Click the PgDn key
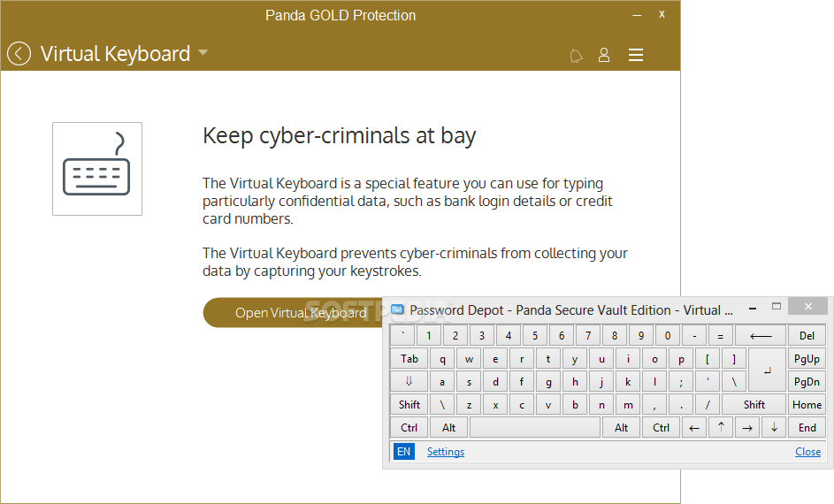This screenshot has height=504, width=834. [x=807, y=381]
